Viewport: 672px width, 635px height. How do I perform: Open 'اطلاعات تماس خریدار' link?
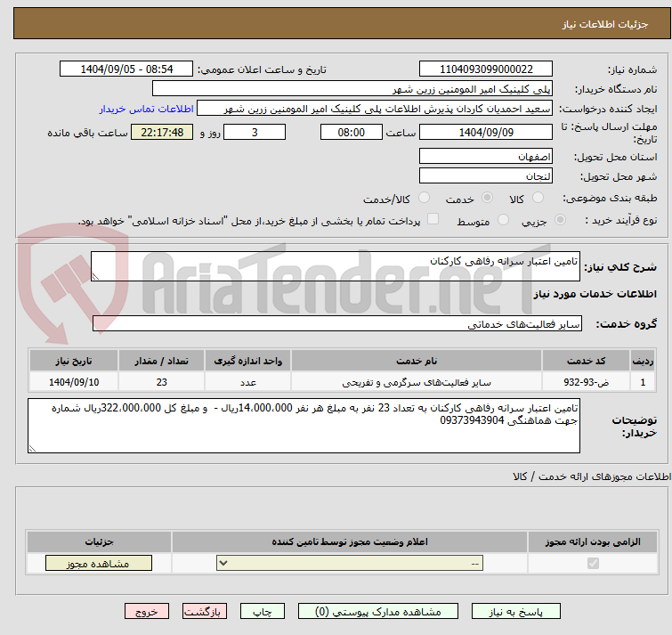[x=147, y=109]
